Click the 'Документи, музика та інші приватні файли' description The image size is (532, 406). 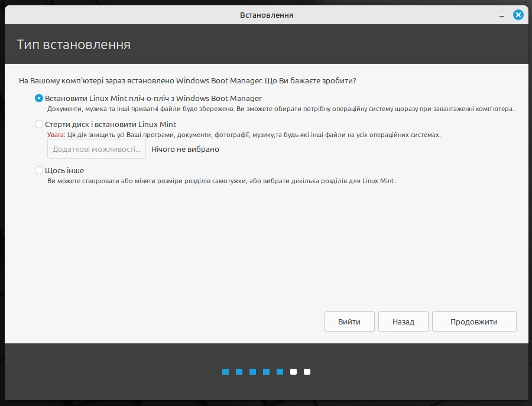point(281,109)
